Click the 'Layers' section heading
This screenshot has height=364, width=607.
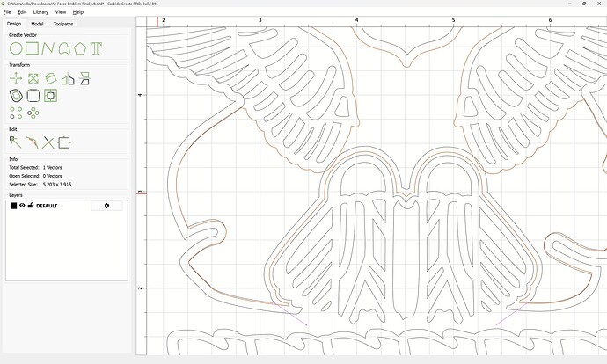point(16,195)
